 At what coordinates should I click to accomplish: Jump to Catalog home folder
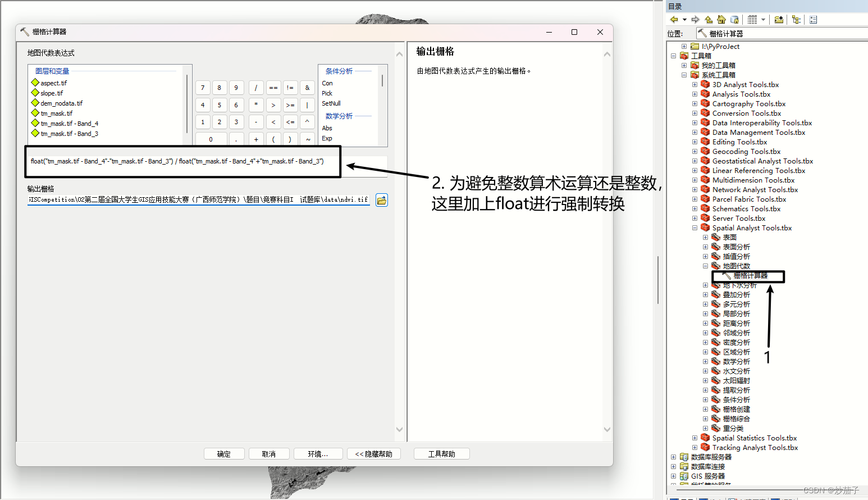pyautogui.click(x=721, y=20)
